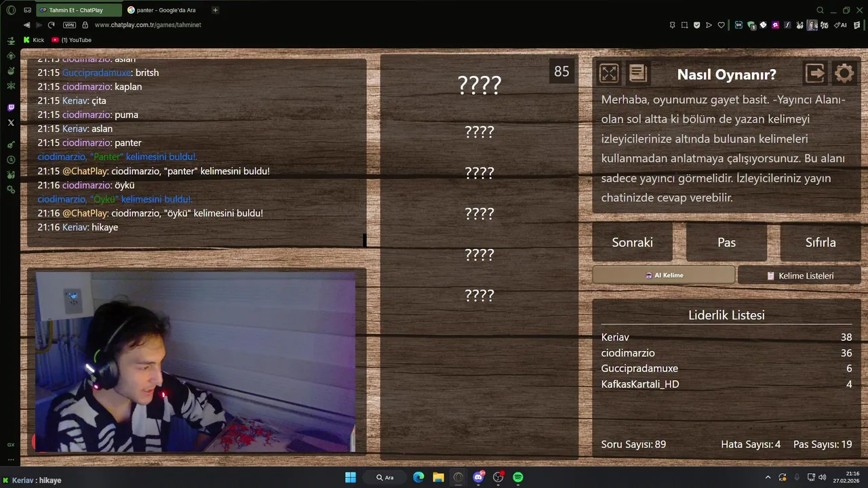Click Keriav in the Liderlik Listesi
The width and height of the screenshot is (868, 488).
pyautogui.click(x=615, y=337)
